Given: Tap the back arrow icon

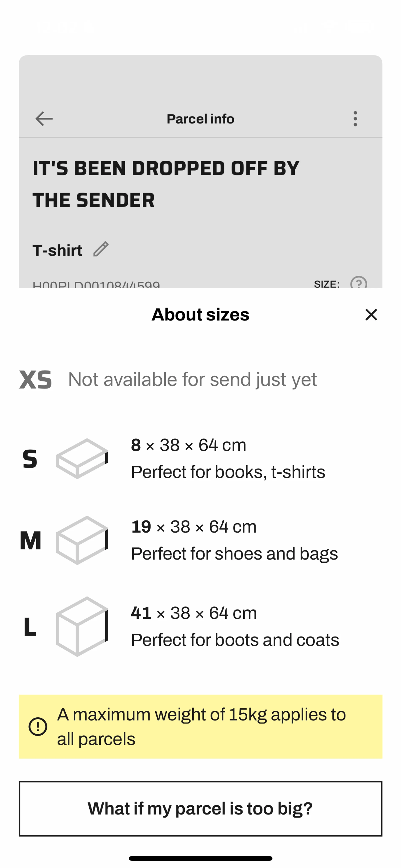Looking at the screenshot, I should [44, 119].
